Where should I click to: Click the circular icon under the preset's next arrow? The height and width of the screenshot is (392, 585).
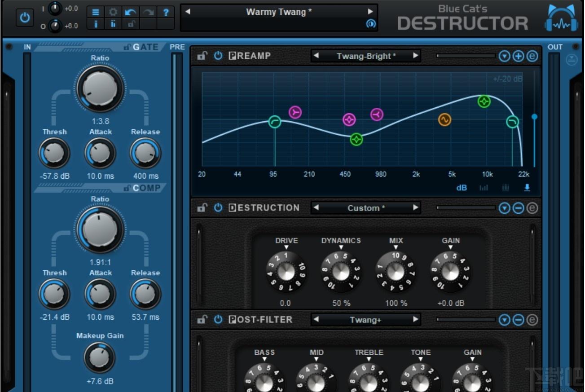tap(370, 24)
